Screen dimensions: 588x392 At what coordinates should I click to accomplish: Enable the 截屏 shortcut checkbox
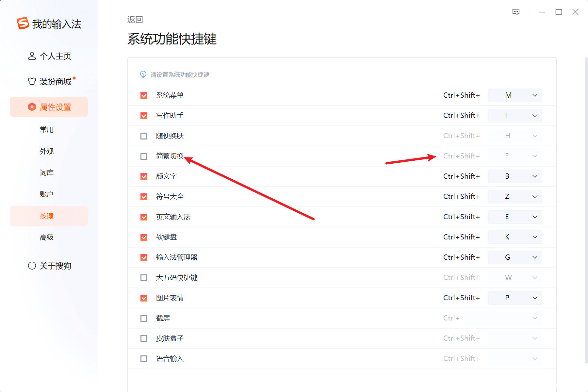pyautogui.click(x=144, y=318)
